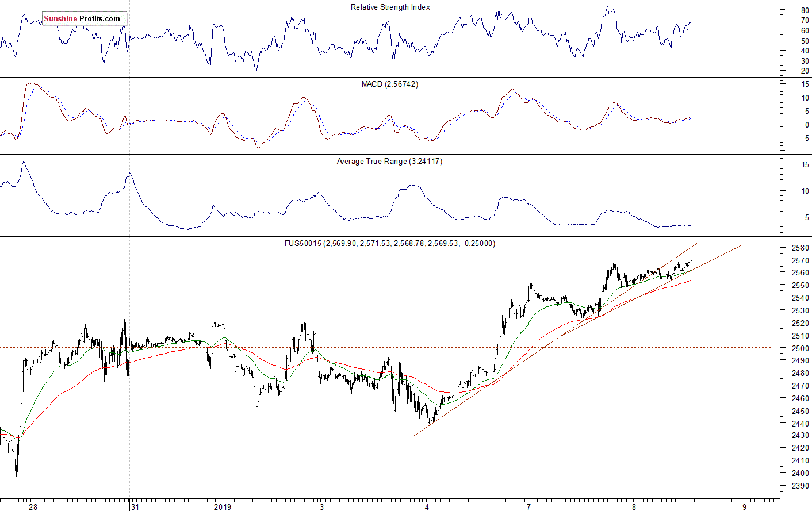Screen dimensions: 812x511
Task: Click the 28 date label on axis
Action: coord(33,507)
